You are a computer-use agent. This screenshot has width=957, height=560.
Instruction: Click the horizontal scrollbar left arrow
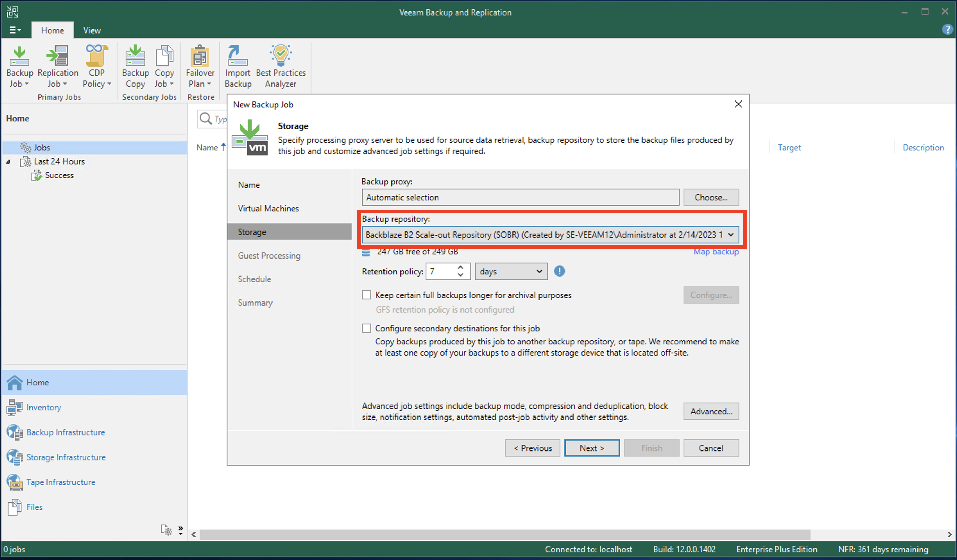click(194, 534)
